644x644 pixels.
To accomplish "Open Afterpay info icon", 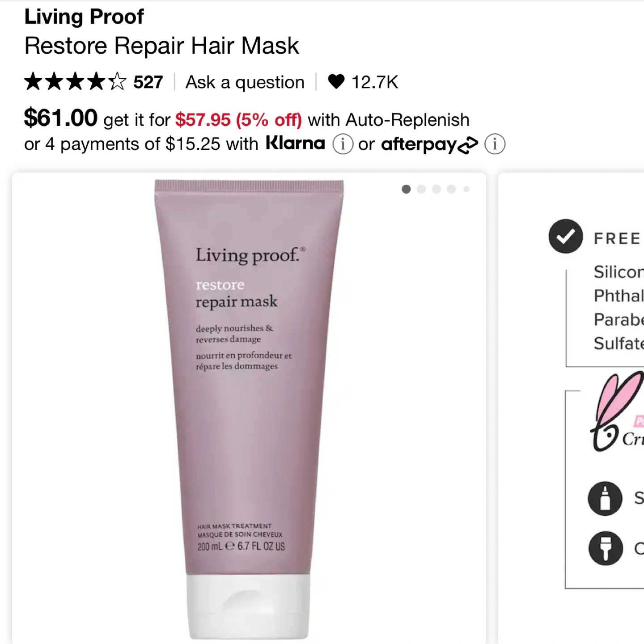I will coord(495,144).
